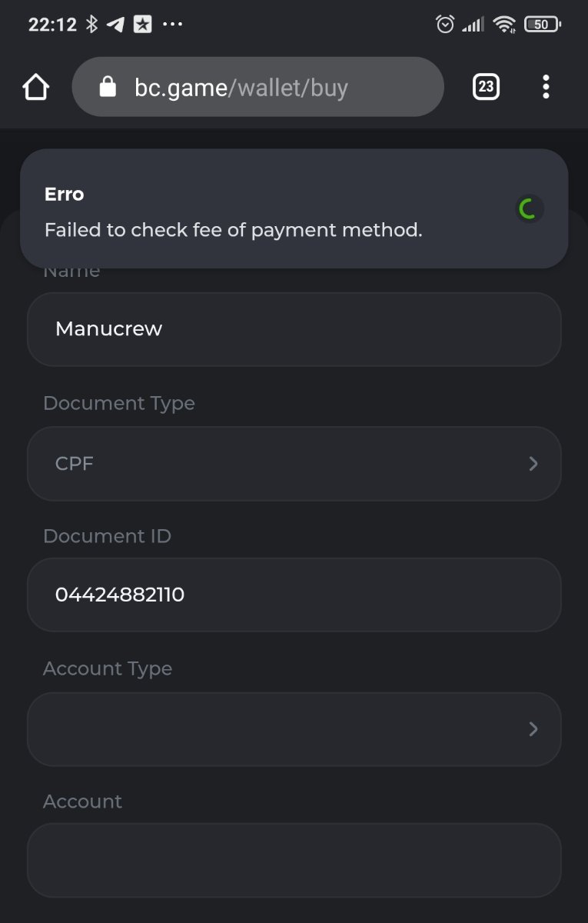Open the tab switcher showing 23 tabs
Screen dimensions: 588x923
485,87
